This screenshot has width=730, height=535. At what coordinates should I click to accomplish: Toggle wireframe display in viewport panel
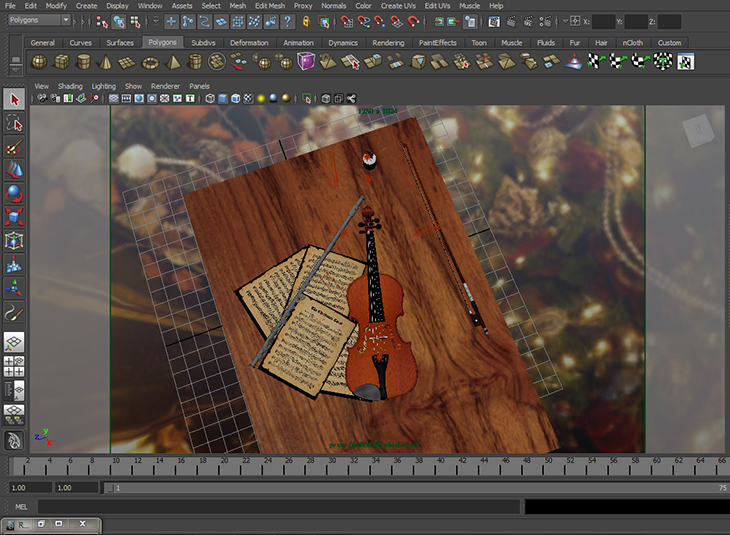coord(210,98)
